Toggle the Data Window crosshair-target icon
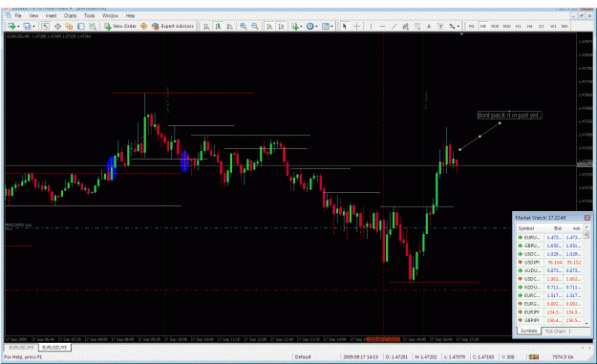This screenshot has height=364, width=597. click(x=58, y=26)
